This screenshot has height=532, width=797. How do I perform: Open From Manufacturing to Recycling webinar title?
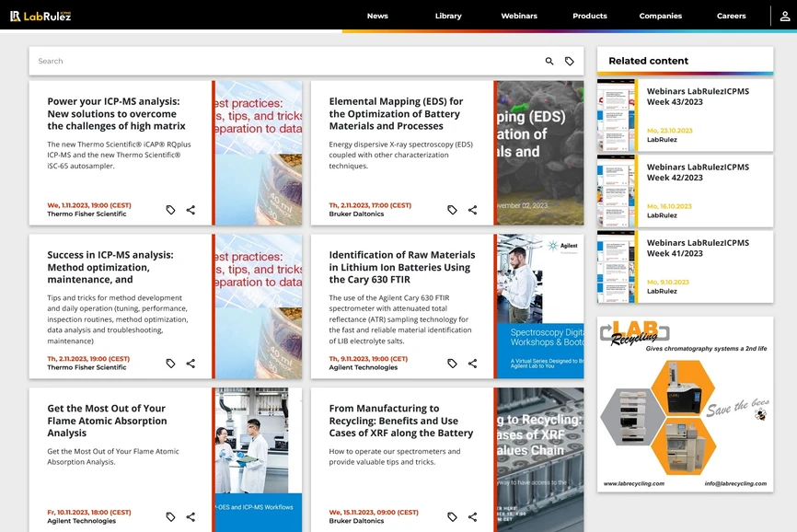[401, 421]
